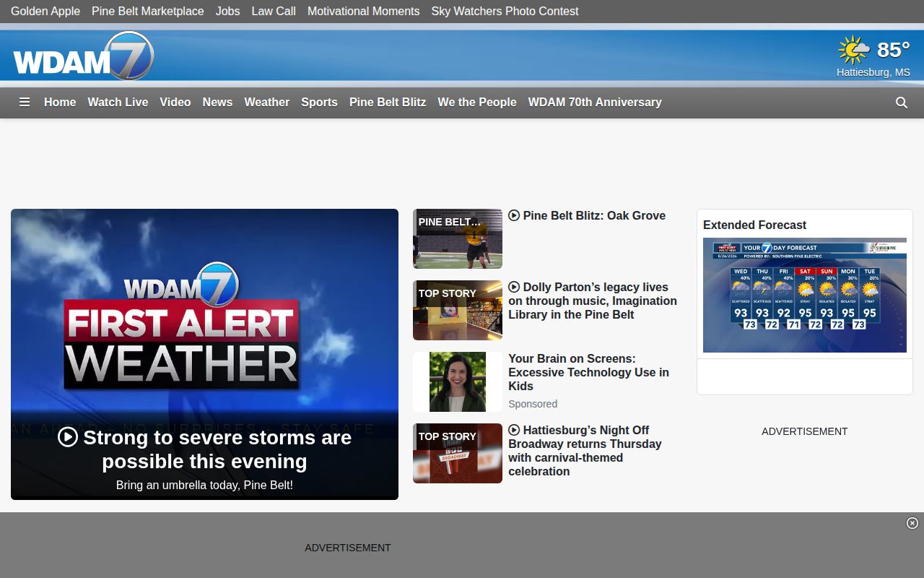
Task: Open WDAM 70th Anniversary menu item
Action: tap(595, 103)
